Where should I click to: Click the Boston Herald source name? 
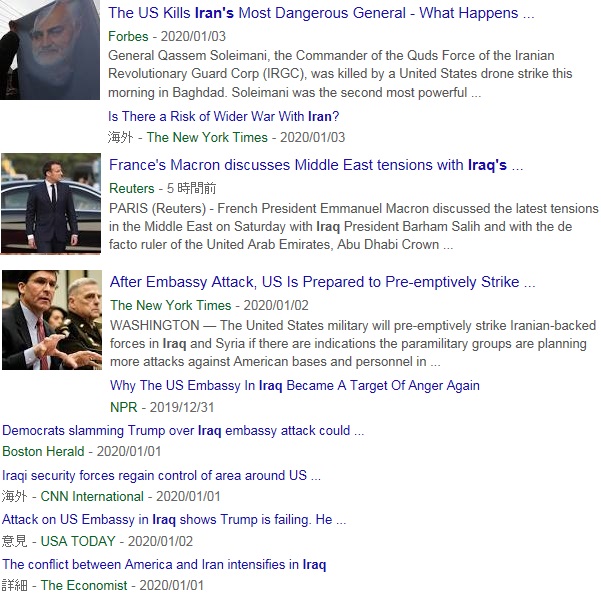[x=43, y=451]
